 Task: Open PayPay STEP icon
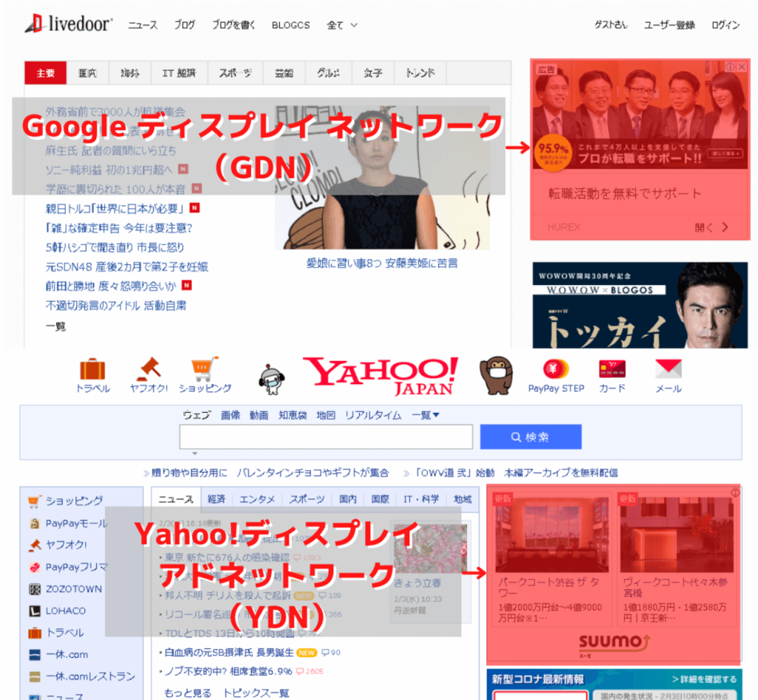click(556, 369)
